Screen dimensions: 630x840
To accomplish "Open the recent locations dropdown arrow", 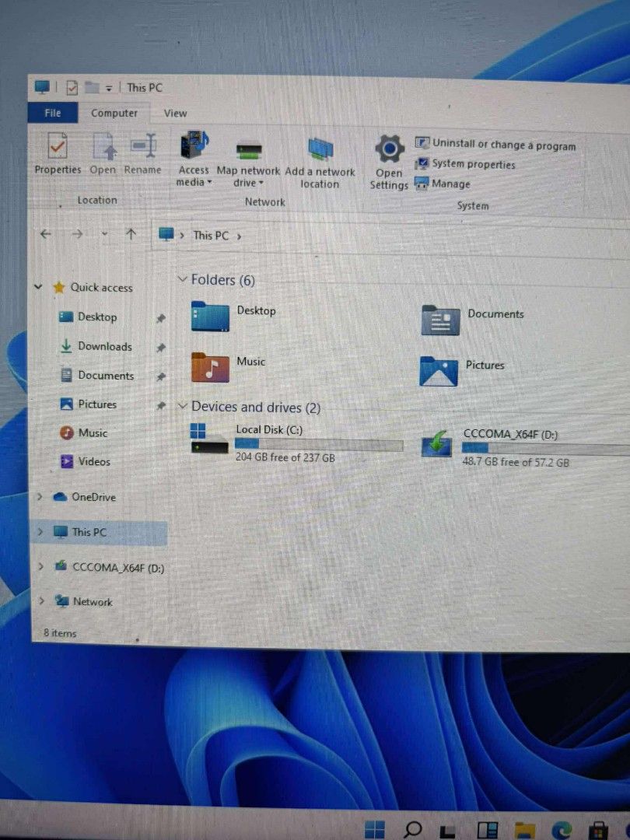I will tap(104, 234).
